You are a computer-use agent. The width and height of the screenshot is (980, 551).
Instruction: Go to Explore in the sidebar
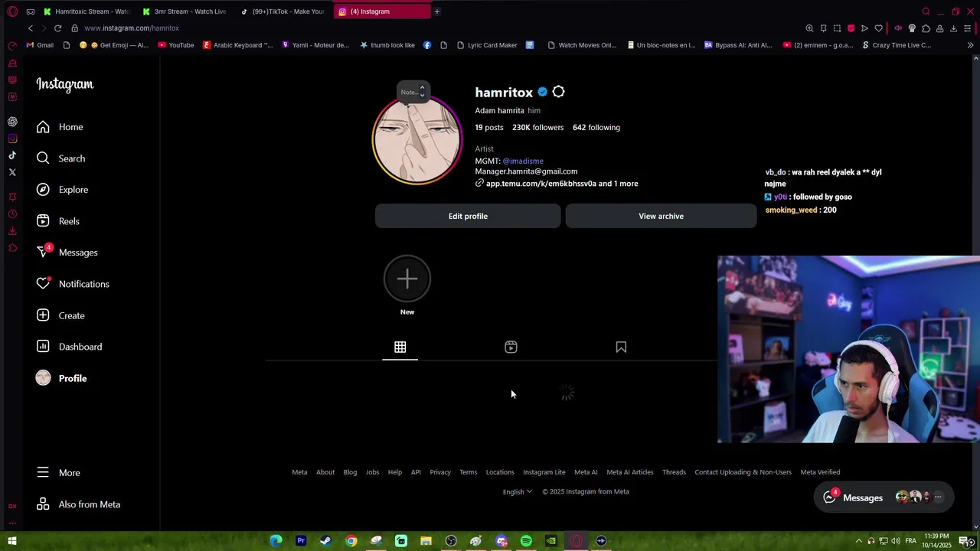[62, 190]
